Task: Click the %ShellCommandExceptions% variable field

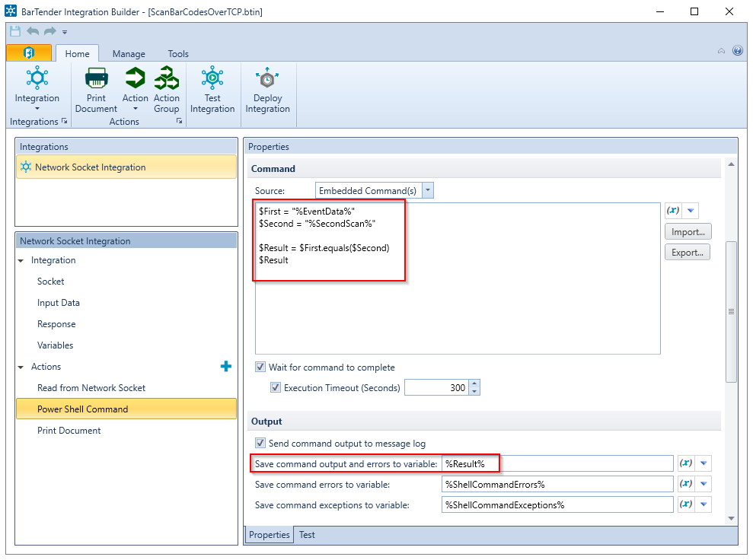Action: (557, 504)
